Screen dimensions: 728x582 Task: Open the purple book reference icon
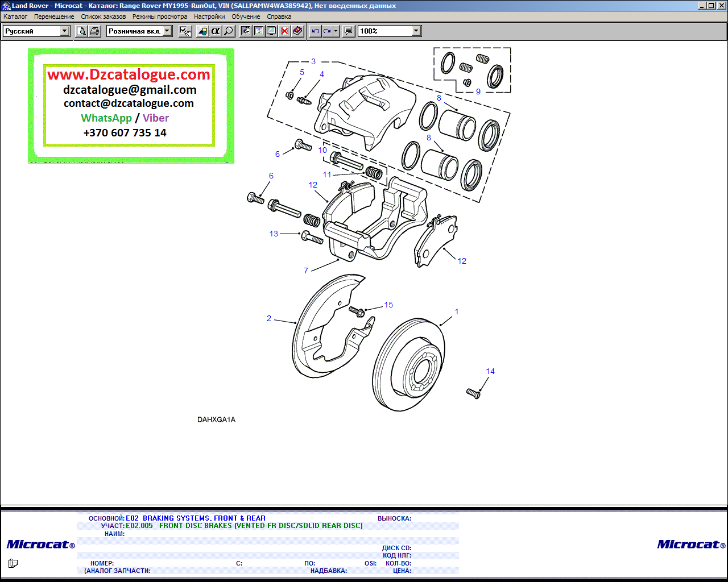click(x=298, y=31)
